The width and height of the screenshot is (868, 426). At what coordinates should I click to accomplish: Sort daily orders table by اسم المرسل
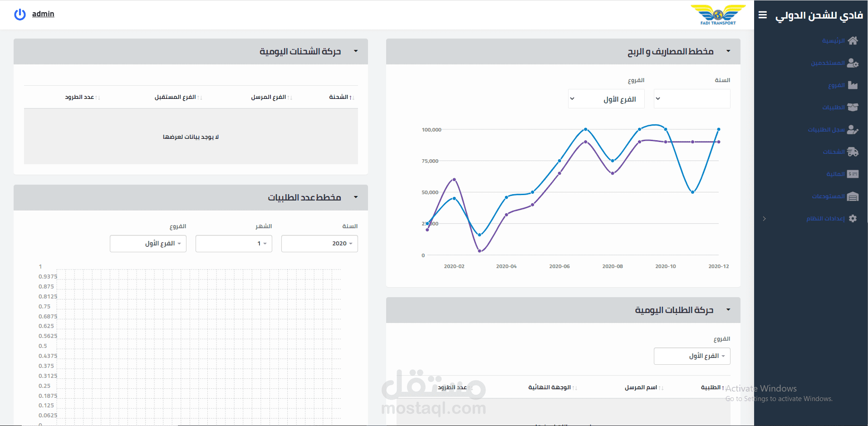tap(643, 387)
